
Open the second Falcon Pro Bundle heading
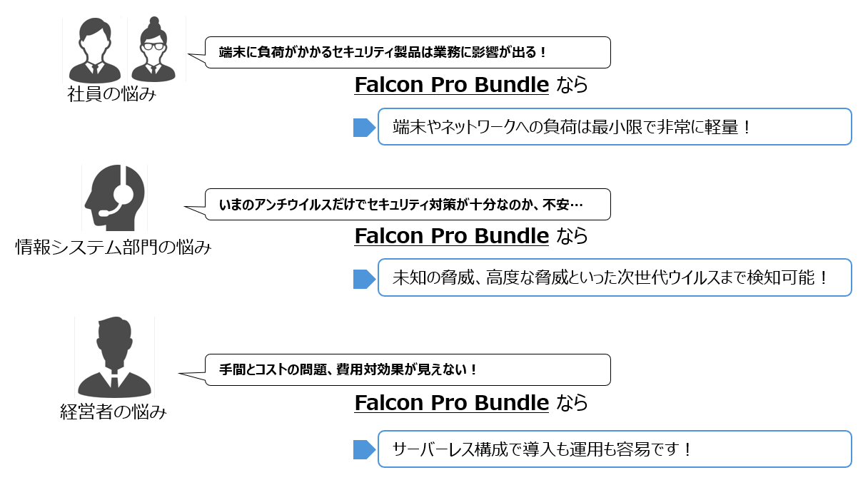tap(452, 235)
